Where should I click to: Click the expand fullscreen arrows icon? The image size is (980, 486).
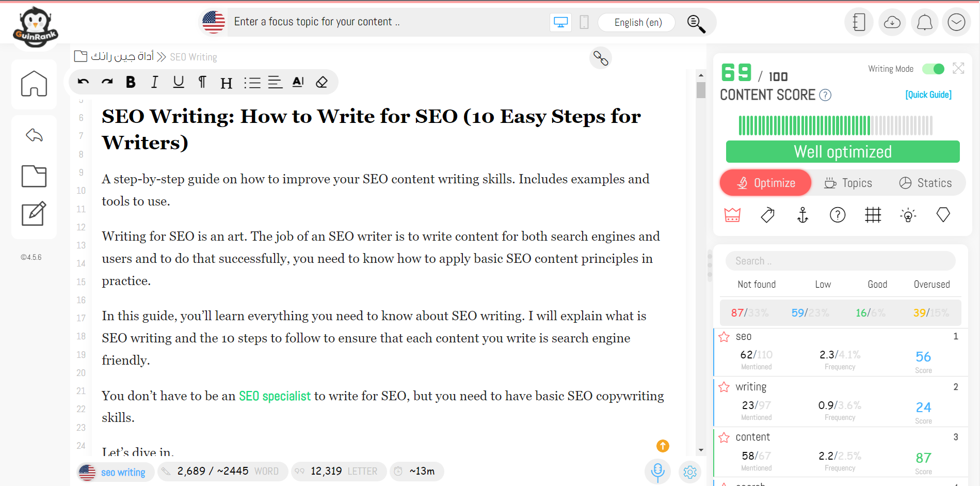pos(958,69)
